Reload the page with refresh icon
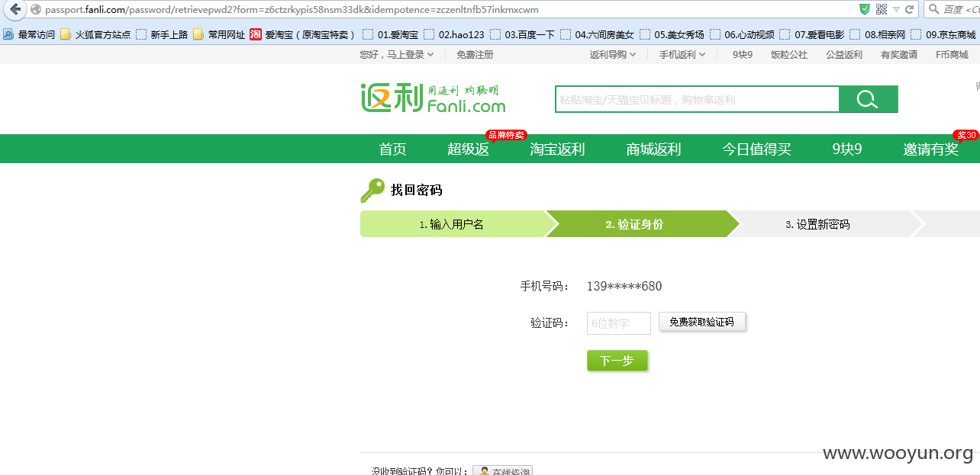The height and width of the screenshot is (475, 980). pos(910,9)
